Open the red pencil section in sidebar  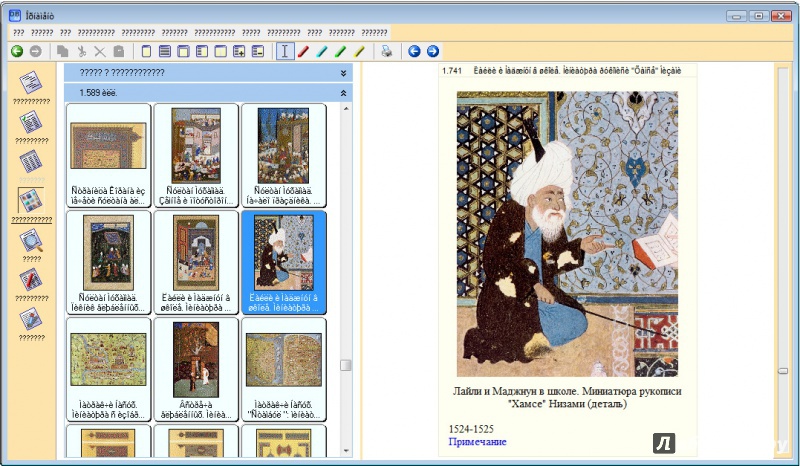pyautogui.click(x=31, y=280)
